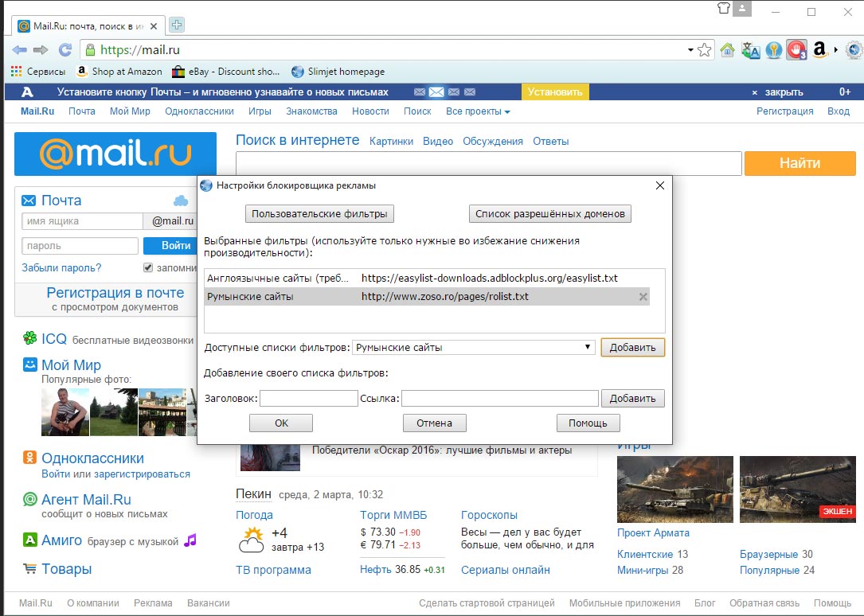Reload the page with refresh icon
This screenshot has width=864, height=616.
coord(65,50)
